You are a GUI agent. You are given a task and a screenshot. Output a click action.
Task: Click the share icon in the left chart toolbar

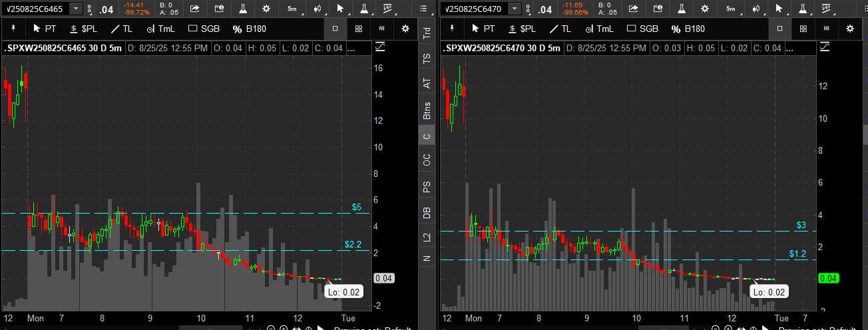194,9
